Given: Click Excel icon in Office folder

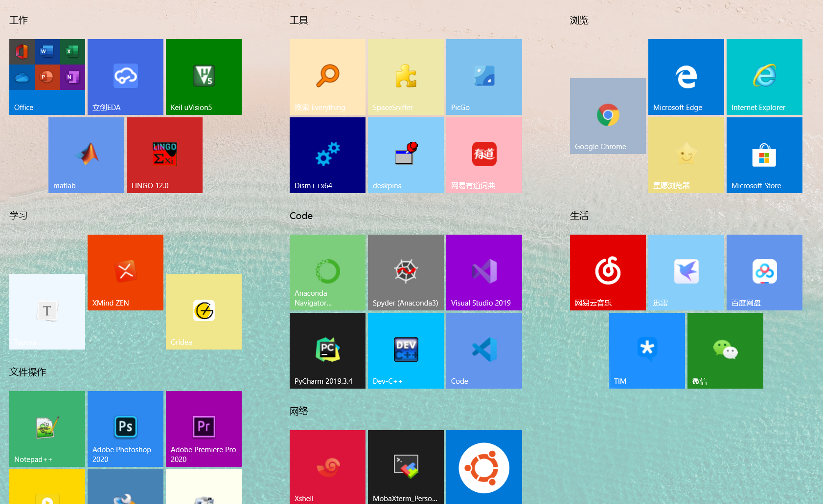Looking at the screenshot, I should [x=72, y=51].
